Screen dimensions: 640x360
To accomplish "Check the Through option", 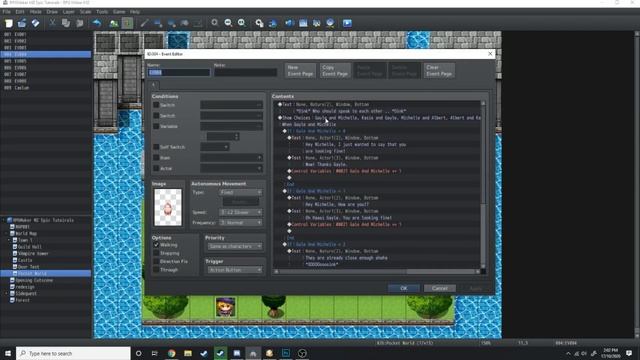I will pyautogui.click(x=156, y=269).
